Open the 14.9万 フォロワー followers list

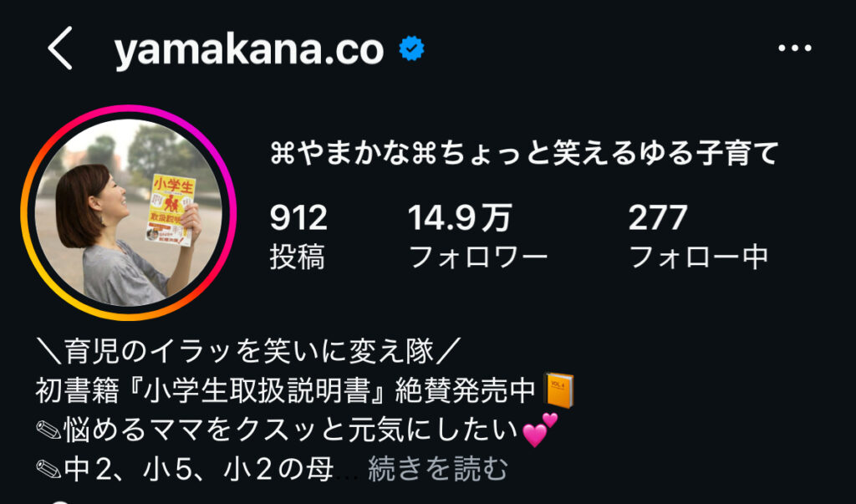[477, 237]
